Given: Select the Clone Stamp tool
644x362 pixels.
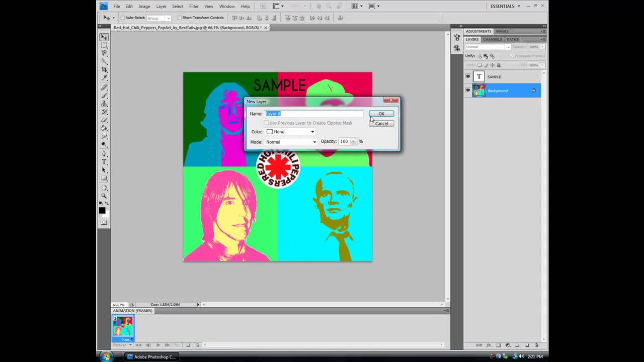Looking at the screenshot, I should [104, 104].
